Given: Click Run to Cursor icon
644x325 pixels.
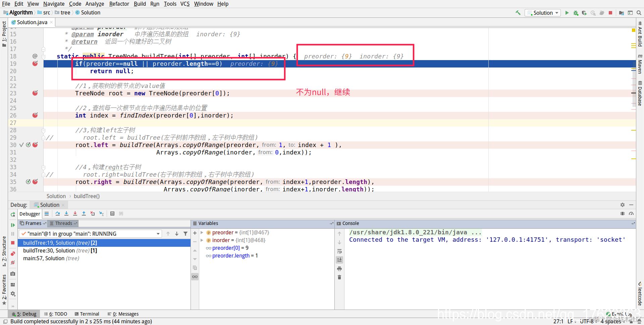Looking at the screenshot, I should (101, 214).
